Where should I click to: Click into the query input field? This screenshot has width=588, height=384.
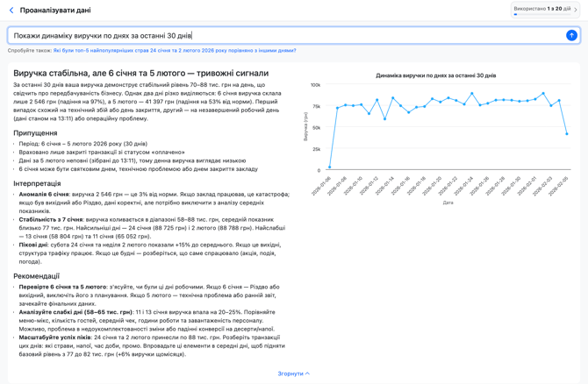281,36
